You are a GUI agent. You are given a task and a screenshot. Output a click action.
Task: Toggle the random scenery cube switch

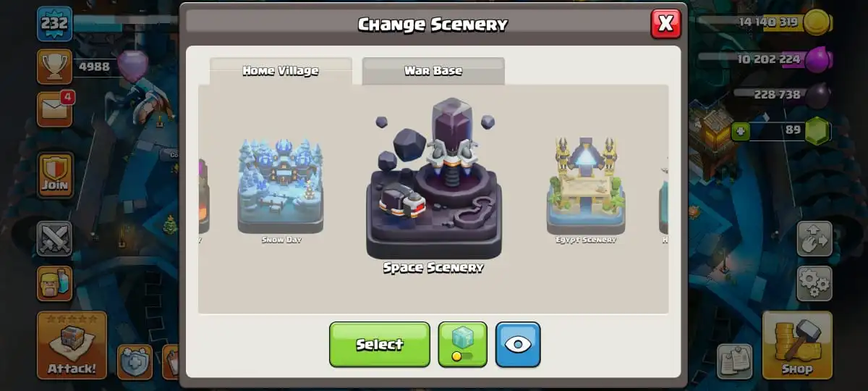[462, 344]
